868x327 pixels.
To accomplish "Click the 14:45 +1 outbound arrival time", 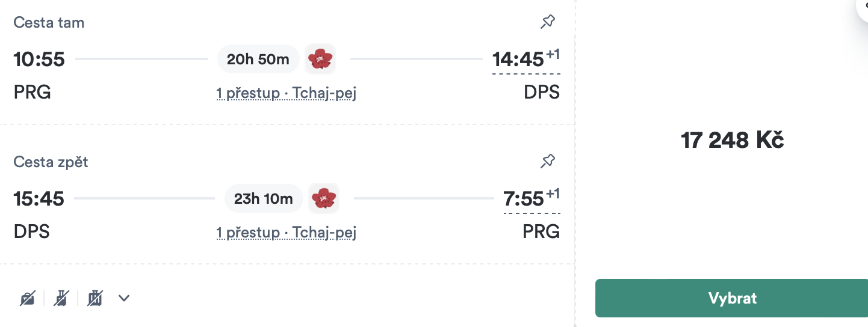I will coord(526,60).
